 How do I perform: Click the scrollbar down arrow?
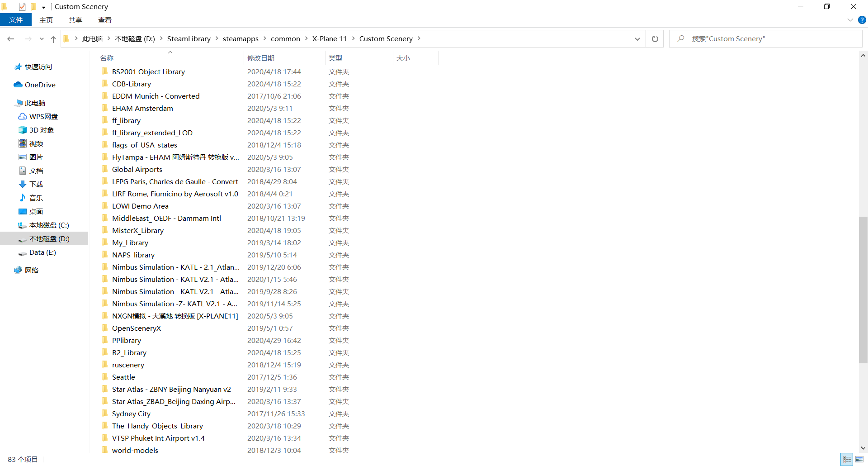[x=863, y=448]
